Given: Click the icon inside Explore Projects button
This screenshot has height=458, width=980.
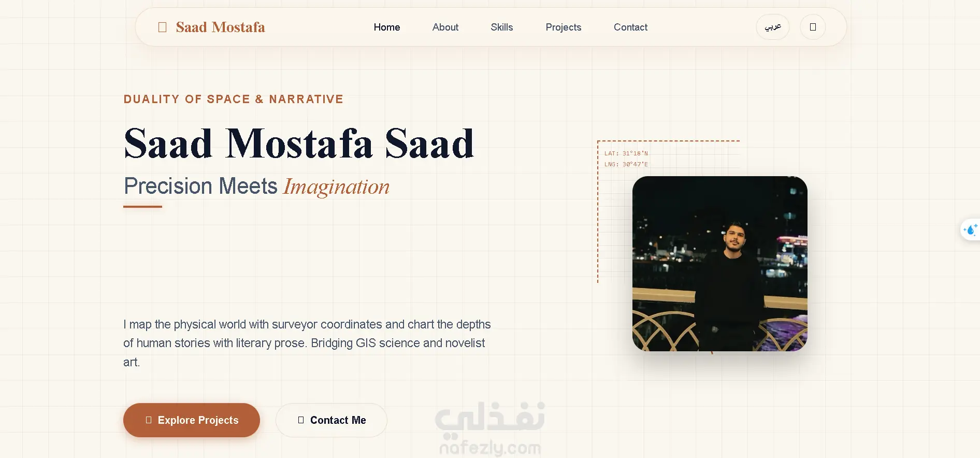Looking at the screenshot, I should pos(149,420).
